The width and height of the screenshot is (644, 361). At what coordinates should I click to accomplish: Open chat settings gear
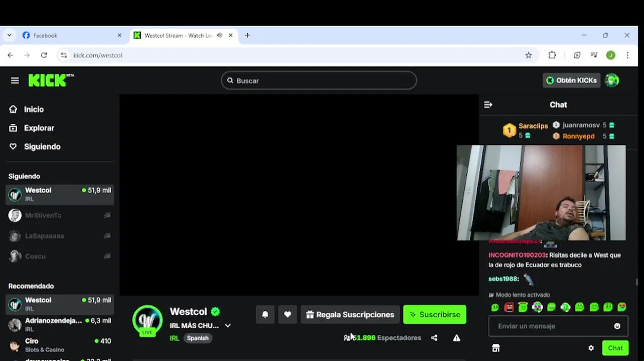591,348
